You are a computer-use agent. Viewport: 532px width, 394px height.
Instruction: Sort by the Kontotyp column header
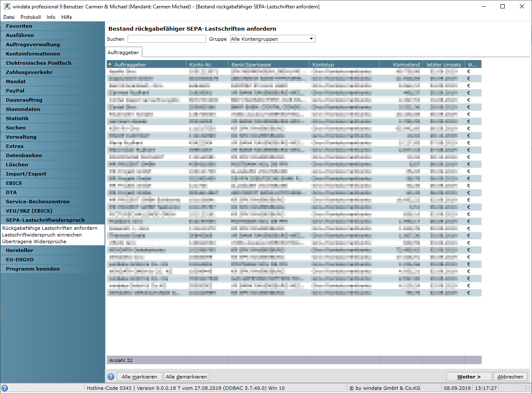tap(344, 65)
